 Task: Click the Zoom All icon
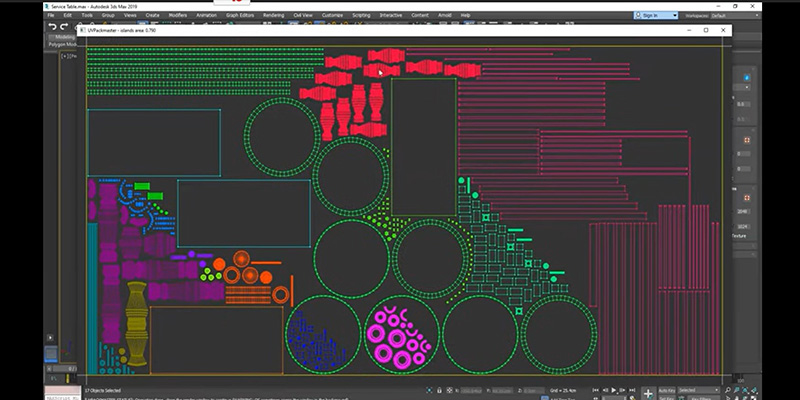coord(737,391)
